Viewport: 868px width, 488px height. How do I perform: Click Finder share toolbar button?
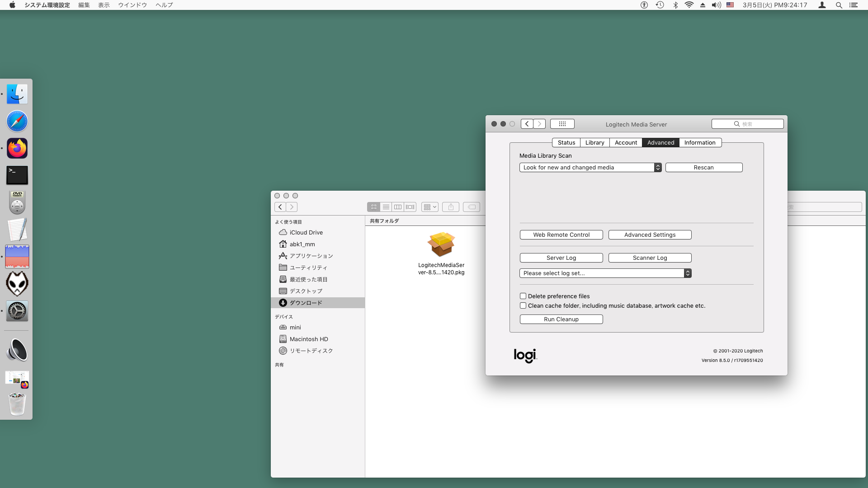(x=451, y=207)
